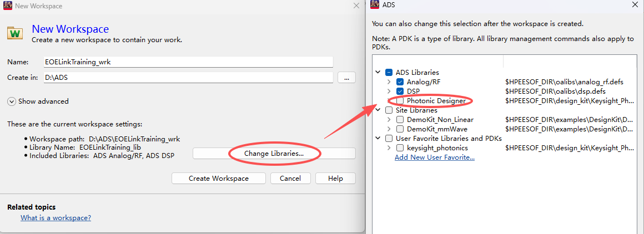
Task: Click the Workspace path setting text
Action: tap(104, 139)
